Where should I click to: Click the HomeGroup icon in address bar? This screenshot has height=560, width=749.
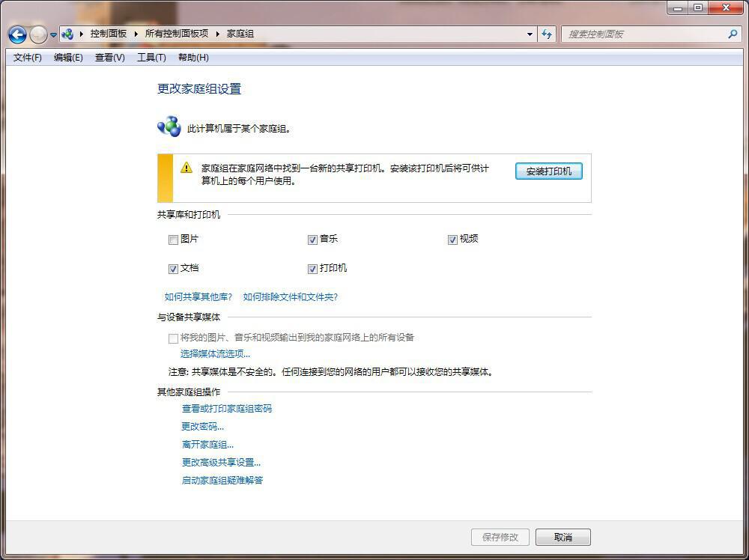pyautogui.click(x=68, y=34)
